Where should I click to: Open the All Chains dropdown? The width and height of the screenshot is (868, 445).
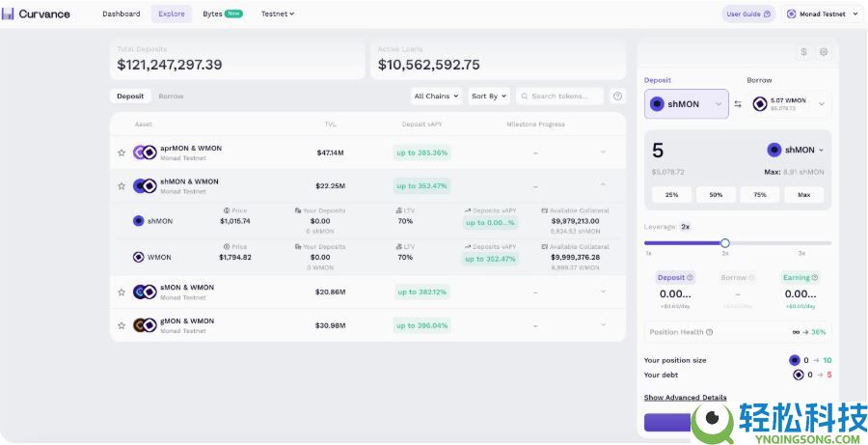tap(436, 97)
